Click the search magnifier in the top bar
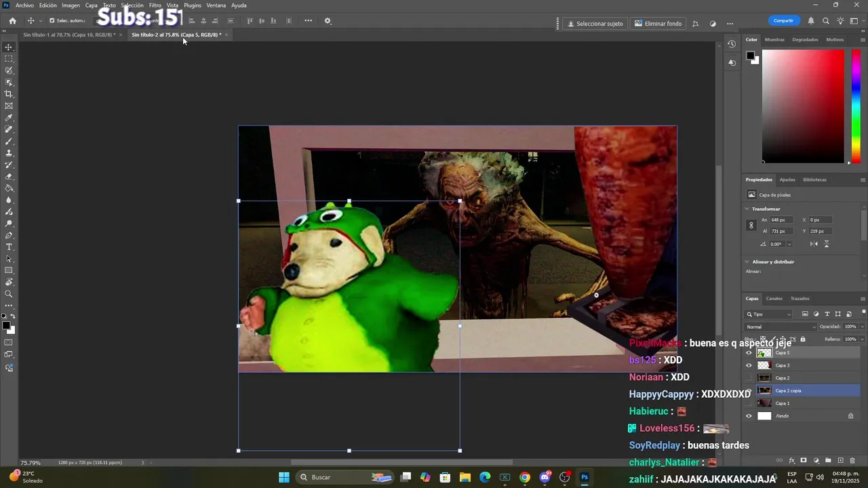 (826, 21)
